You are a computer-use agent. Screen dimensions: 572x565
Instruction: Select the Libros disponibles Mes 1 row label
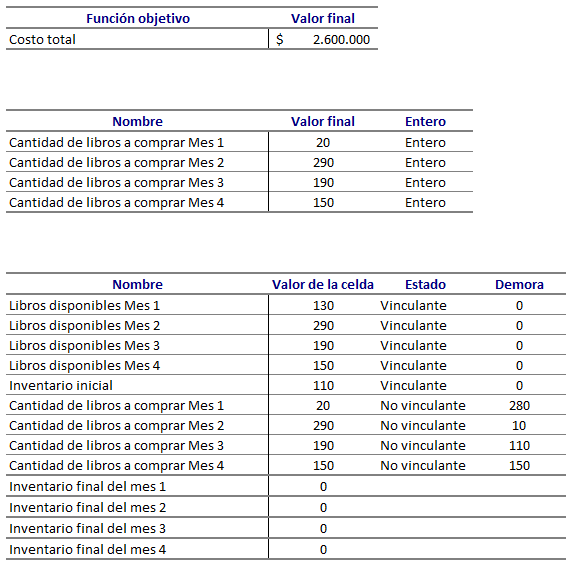(x=84, y=305)
